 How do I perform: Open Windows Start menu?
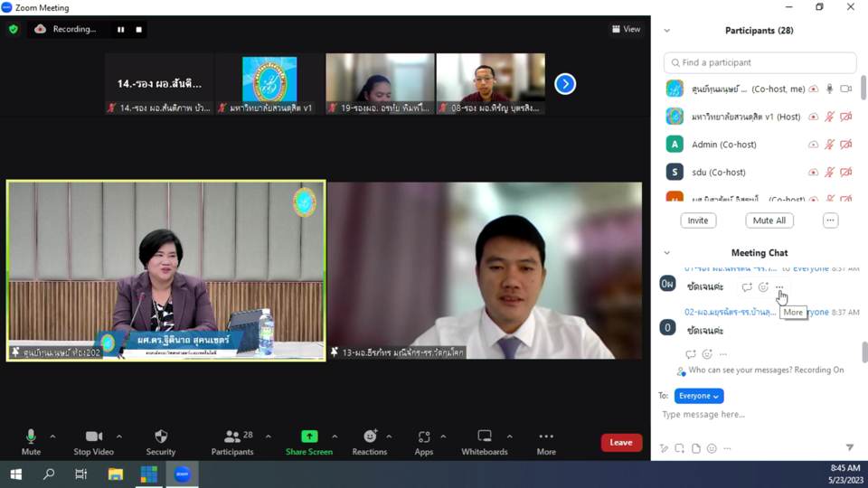point(15,474)
